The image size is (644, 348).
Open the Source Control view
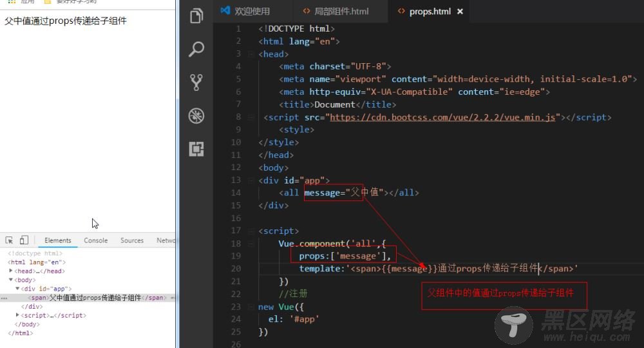click(x=196, y=82)
